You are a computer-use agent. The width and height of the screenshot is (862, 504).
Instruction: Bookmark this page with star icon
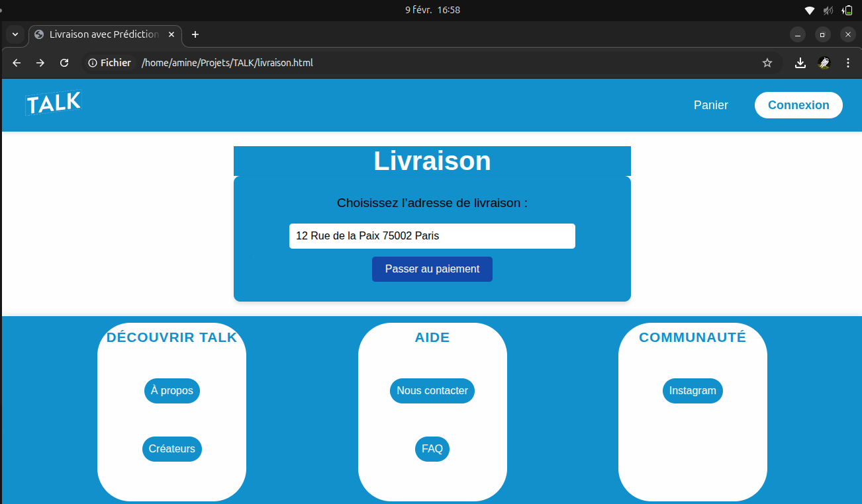767,63
